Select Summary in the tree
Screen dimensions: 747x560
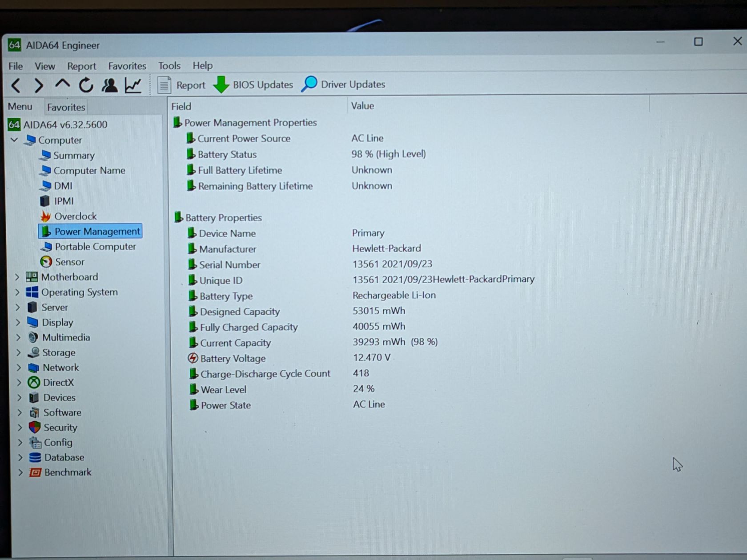click(x=67, y=156)
